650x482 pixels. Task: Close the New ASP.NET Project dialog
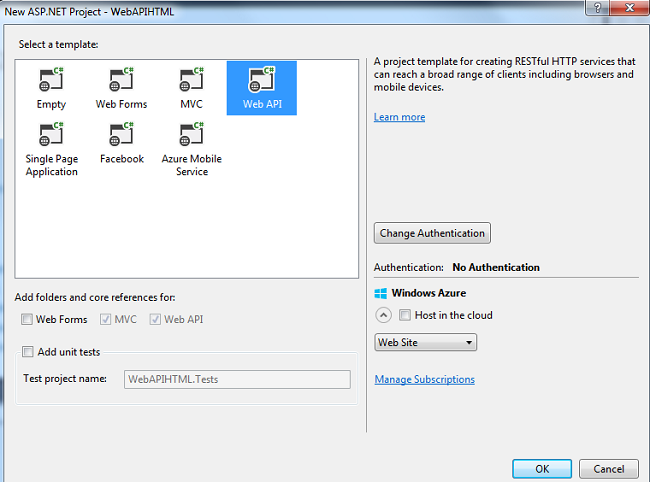tap(630, 7)
